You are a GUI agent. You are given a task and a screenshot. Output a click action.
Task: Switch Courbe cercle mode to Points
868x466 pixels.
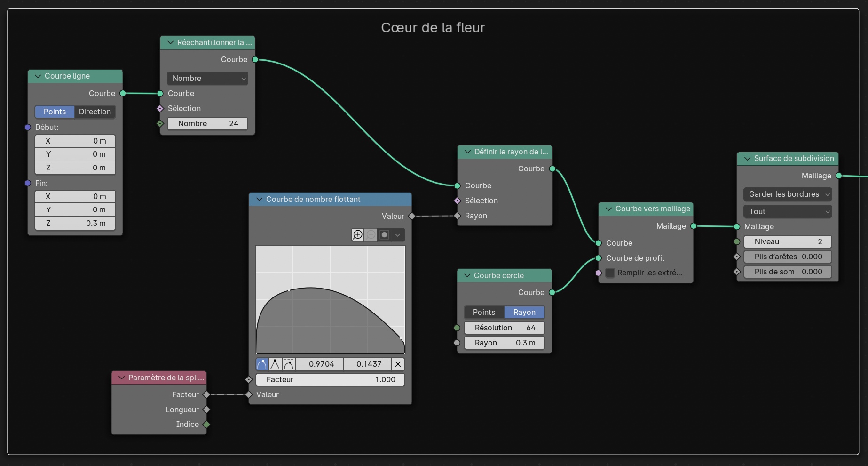484,312
